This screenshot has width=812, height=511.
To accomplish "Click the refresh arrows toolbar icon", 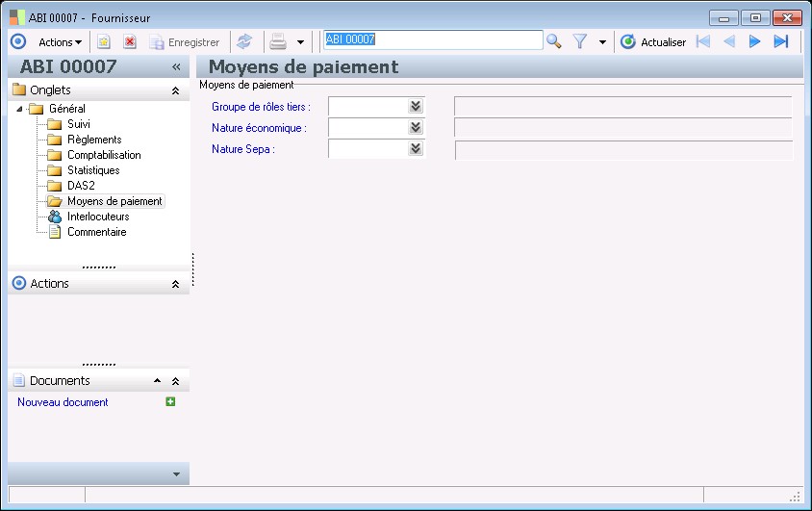I will pos(244,42).
